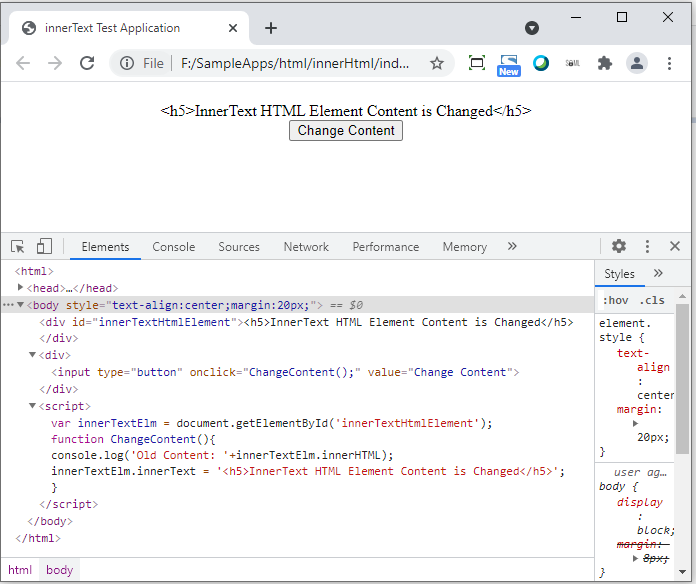Viewport: 696px width, 584px height.
Task: Collapse the body element node
Action: pyautogui.click(x=20, y=305)
